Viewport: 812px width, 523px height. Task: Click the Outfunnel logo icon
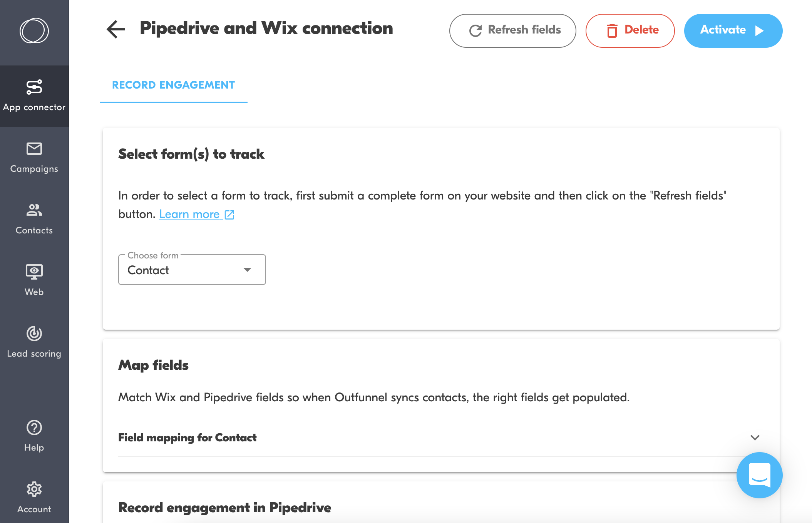pos(34,31)
